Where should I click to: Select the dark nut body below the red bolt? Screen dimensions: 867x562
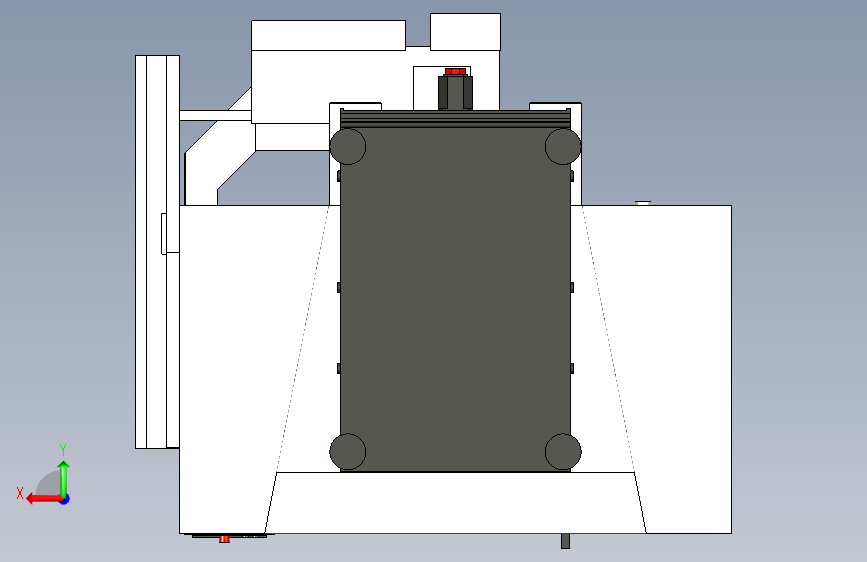[x=455, y=92]
